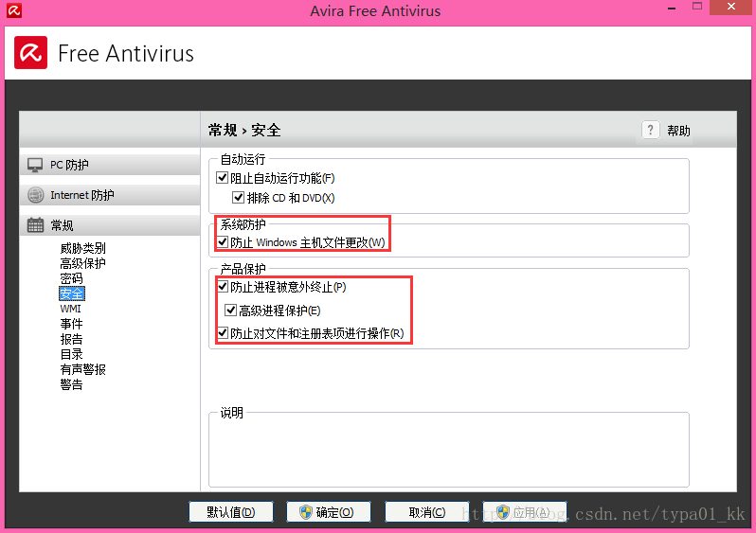Image resolution: width=756 pixels, height=533 pixels.
Task: Click the red Avira umbrella logo in the header
Action: (31, 52)
